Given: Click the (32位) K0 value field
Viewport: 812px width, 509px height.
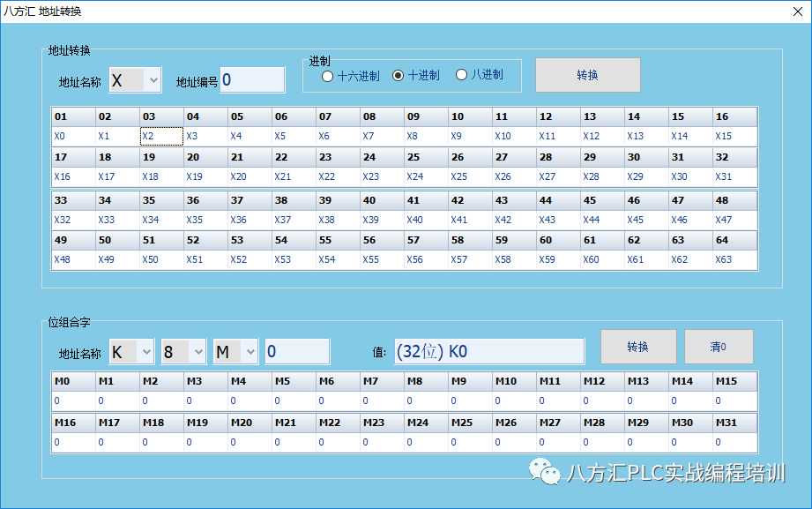Looking at the screenshot, I should 488,351.
